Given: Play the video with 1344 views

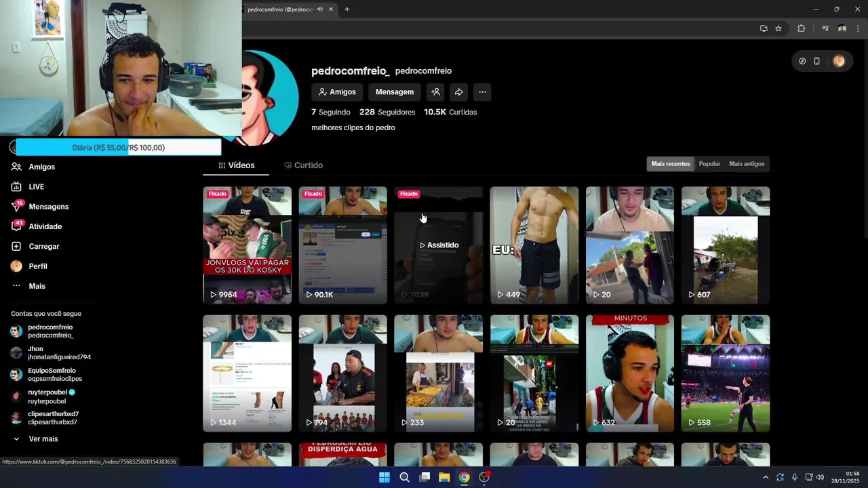Looking at the screenshot, I should pyautogui.click(x=248, y=373).
